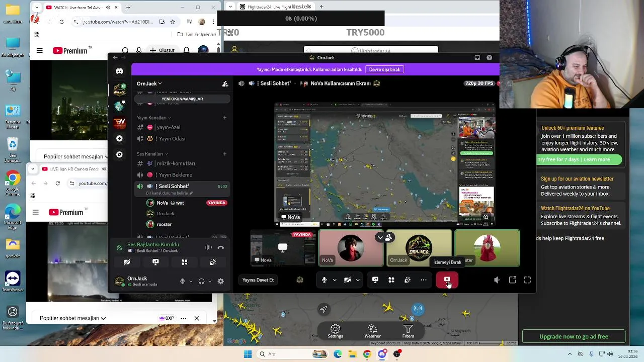Image resolution: width=644 pixels, height=362 pixels.
Task: Click the invite members icon beside OrnJack
Action: coord(225,83)
